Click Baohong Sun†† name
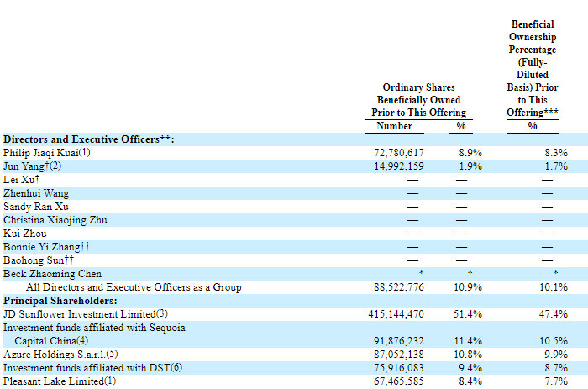Screen dimensions: 588x389 coord(39,260)
